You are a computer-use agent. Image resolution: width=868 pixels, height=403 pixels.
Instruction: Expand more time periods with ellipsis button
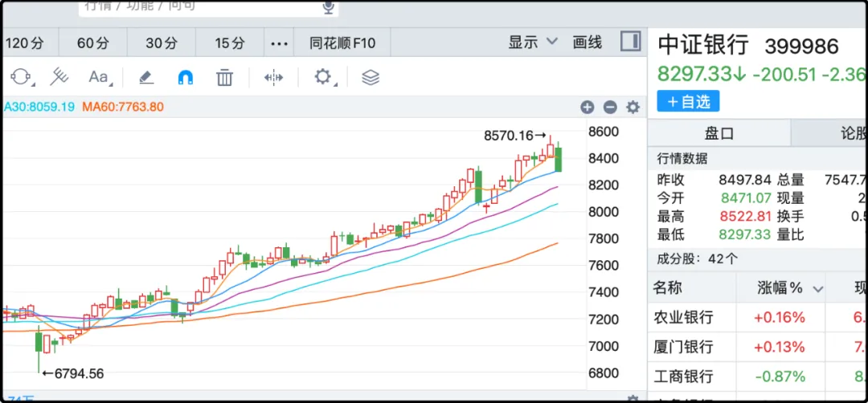(279, 43)
